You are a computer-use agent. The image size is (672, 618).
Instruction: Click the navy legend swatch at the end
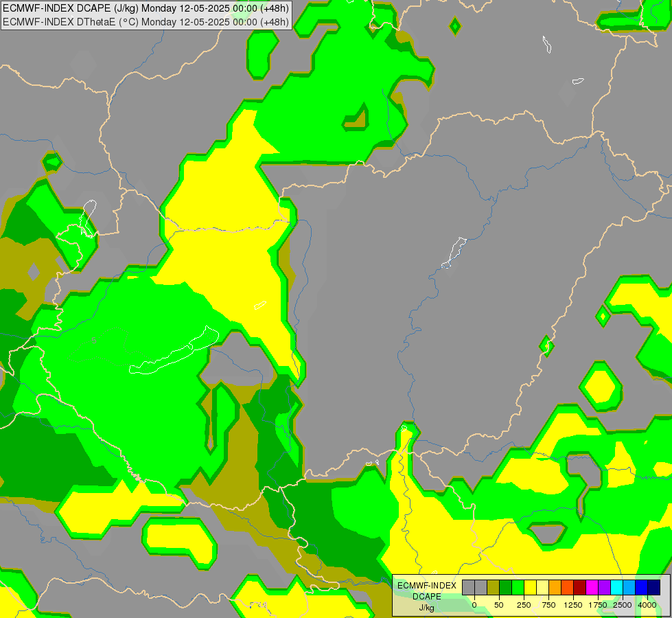point(654,587)
